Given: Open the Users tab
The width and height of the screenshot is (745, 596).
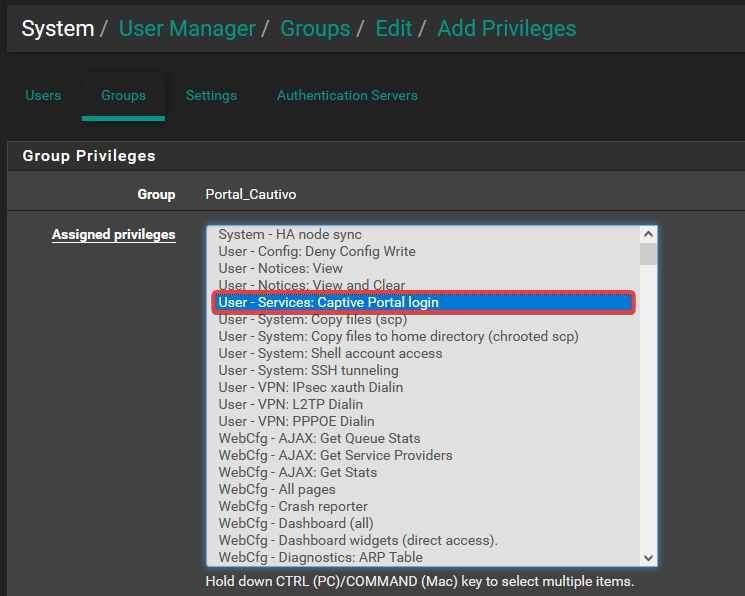Looking at the screenshot, I should click(43, 96).
